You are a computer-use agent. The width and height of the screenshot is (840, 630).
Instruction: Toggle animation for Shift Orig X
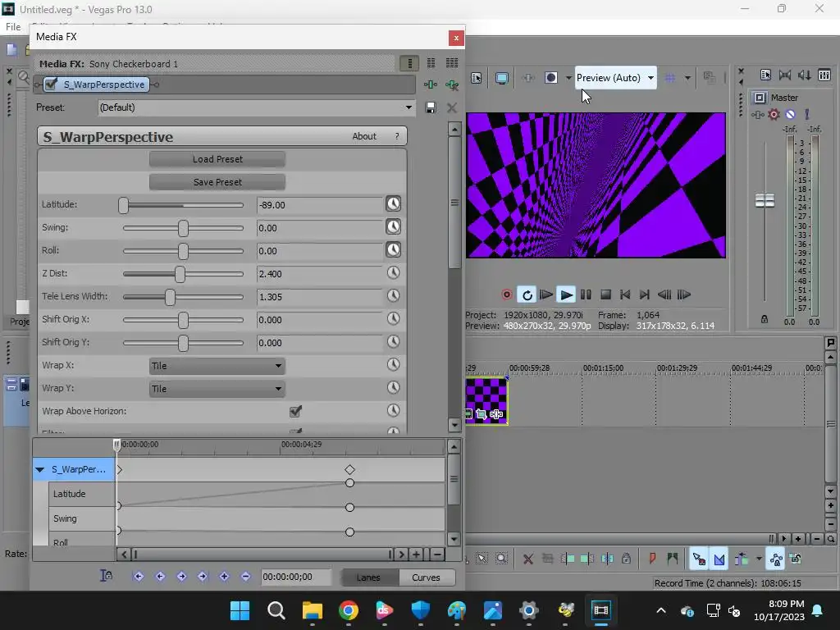click(393, 319)
